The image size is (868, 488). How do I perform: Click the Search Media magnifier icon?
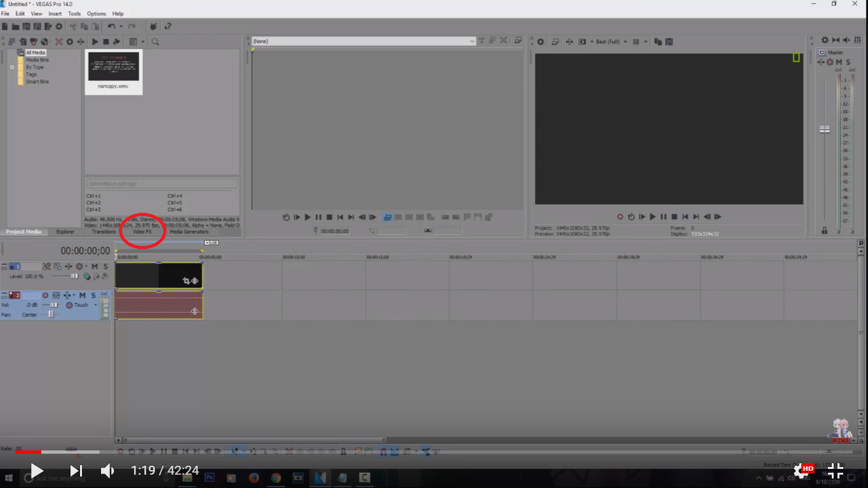[x=155, y=42]
